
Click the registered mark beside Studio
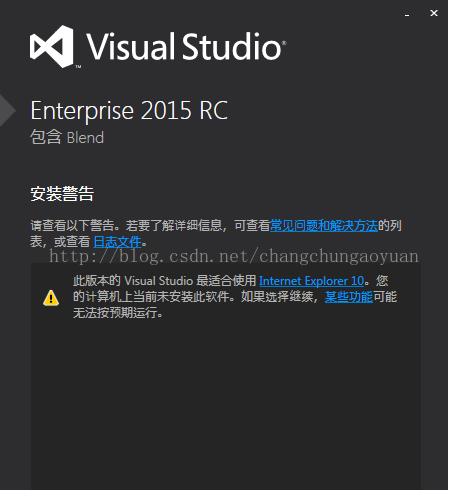tap(284, 43)
